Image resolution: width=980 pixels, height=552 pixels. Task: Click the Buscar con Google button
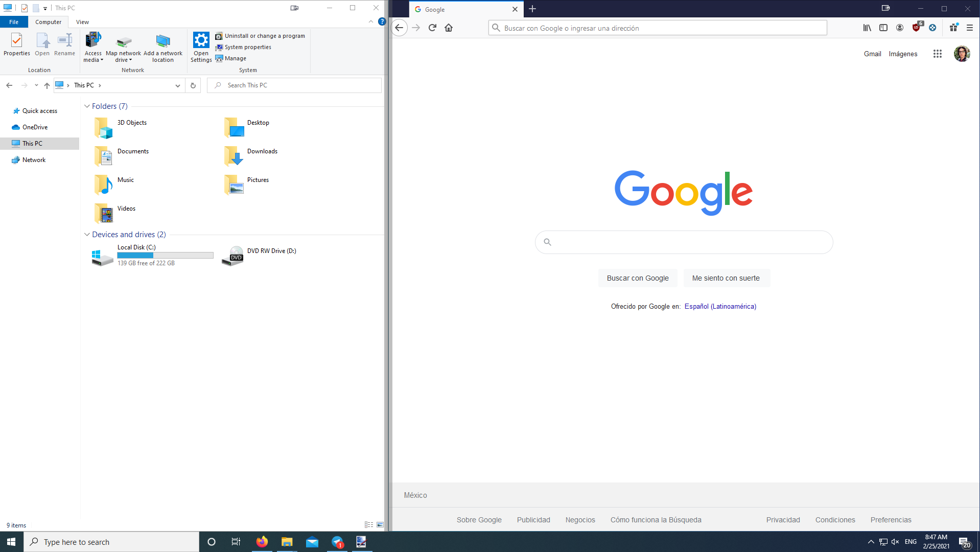click(637, 278)
